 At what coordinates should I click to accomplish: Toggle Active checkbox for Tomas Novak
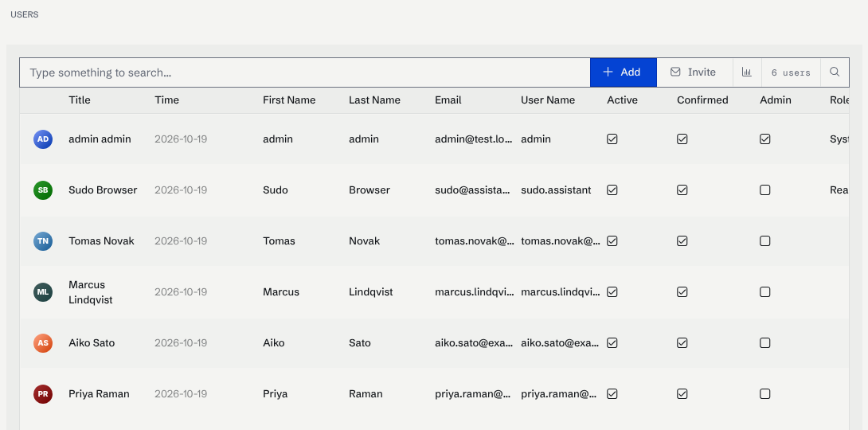tap(612, 241)
